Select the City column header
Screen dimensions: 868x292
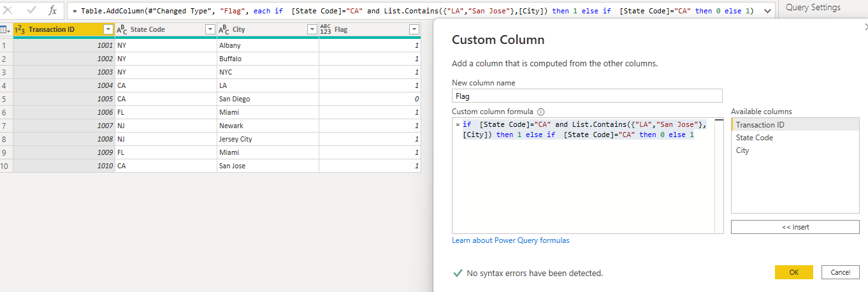268,29
